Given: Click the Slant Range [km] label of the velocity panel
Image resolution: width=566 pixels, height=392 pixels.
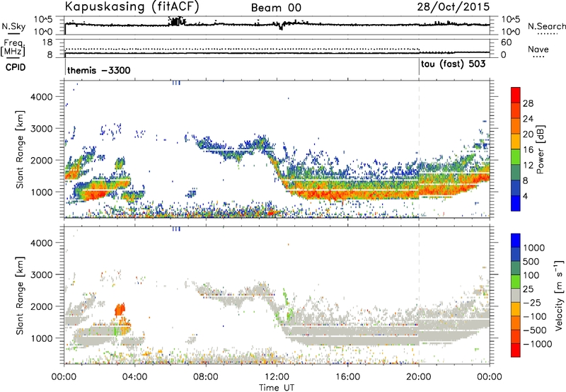Looking at the screenshot, I should 20,296.
